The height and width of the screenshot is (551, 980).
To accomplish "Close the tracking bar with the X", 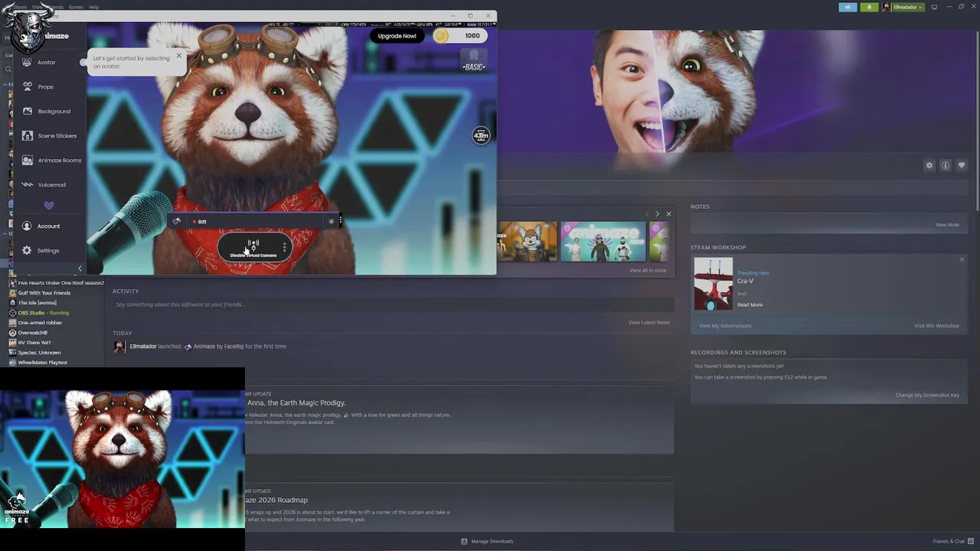I will coord(331,221).
